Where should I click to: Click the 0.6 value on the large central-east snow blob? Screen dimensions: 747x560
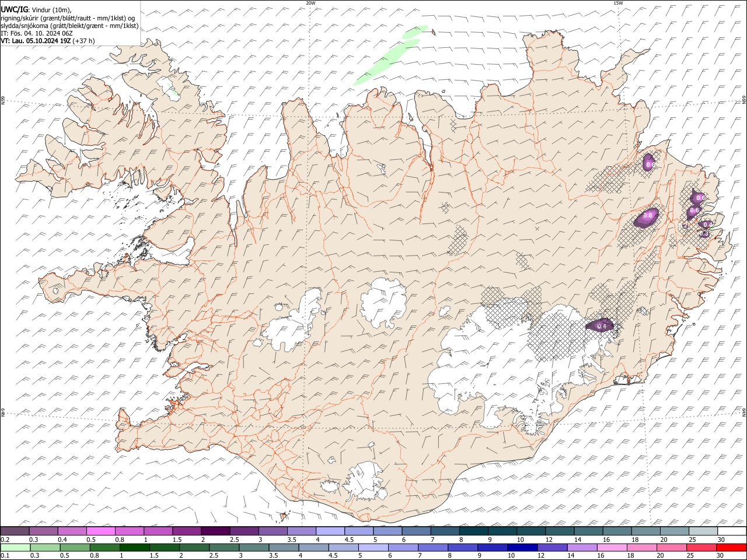click(648, 216)
